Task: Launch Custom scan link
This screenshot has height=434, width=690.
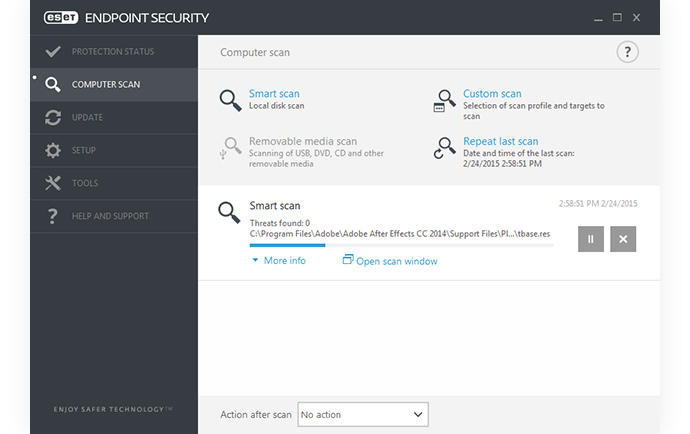Action: click(492, 94)
